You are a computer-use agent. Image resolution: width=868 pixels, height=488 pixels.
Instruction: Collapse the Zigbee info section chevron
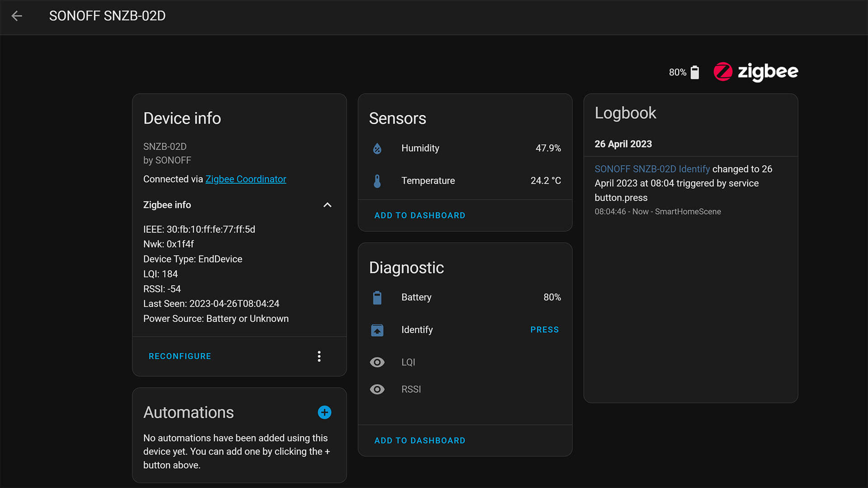click(327, 205)
